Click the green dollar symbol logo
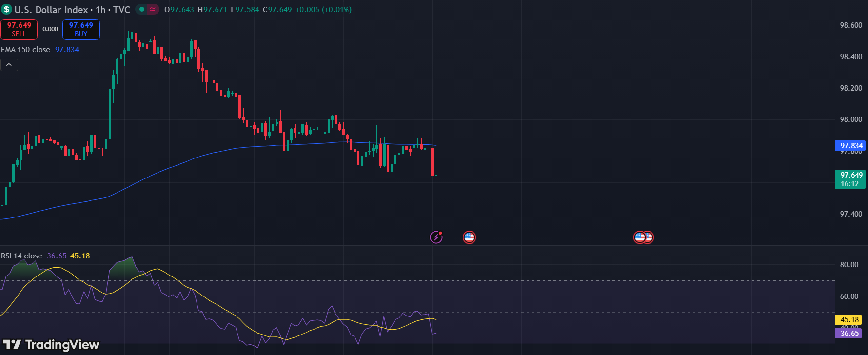868x355 pixels. [x=6, y=9]
